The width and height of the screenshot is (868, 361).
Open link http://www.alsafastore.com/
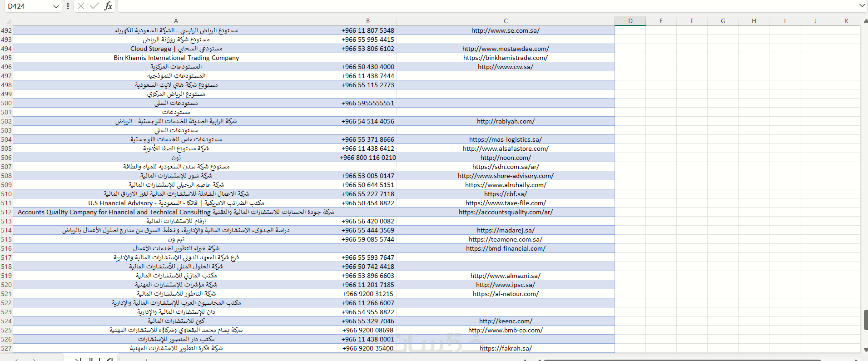(x=506, y=148)
